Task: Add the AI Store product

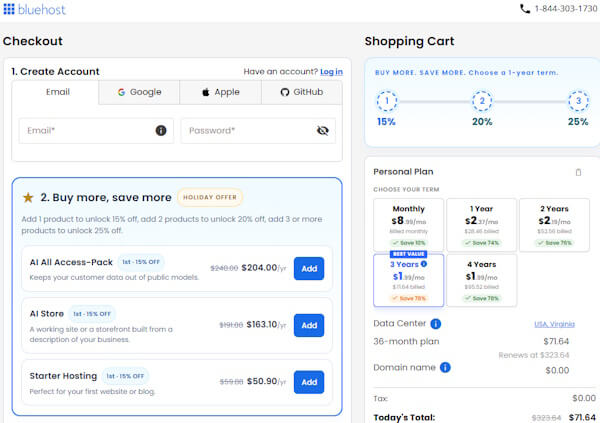Action: pyautogui.click(x=309, y=325)
